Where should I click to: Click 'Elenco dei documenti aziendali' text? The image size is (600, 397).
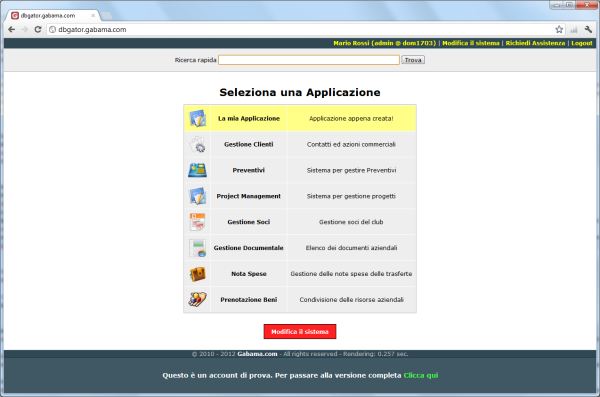point(351,248)
